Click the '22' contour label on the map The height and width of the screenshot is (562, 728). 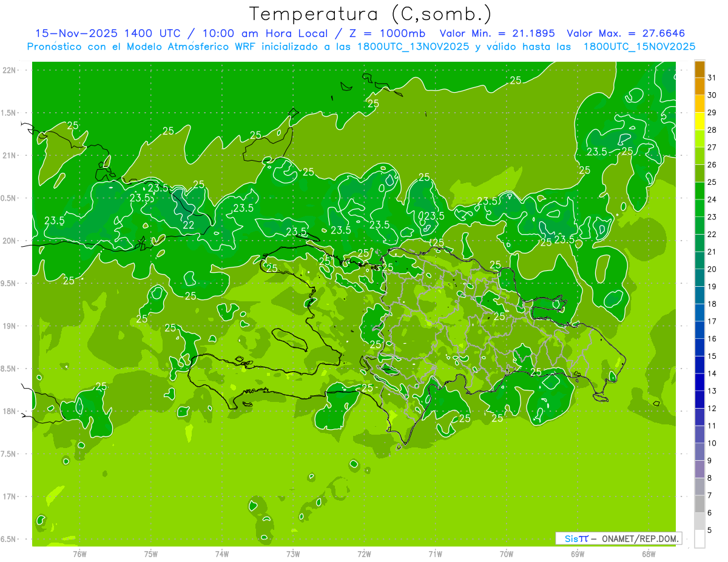pyautogui.click(x=189, y=224)
